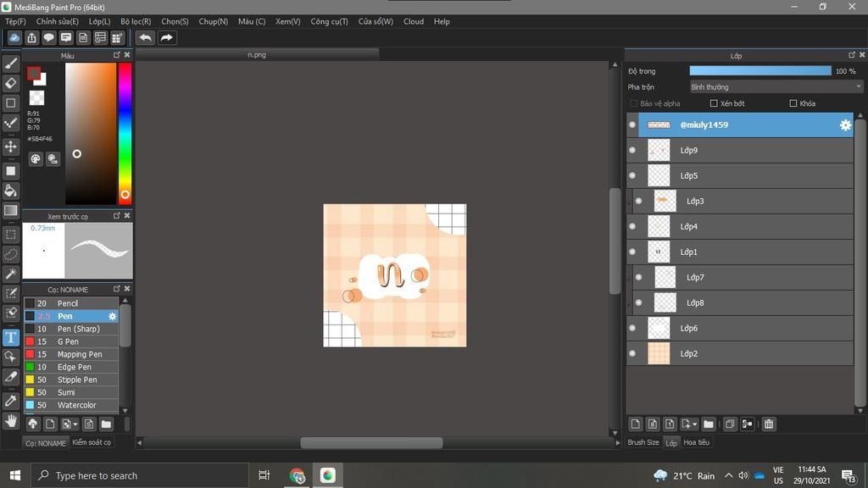
Task: Hide the Lớp3 layer
Action: click(638, 202)
